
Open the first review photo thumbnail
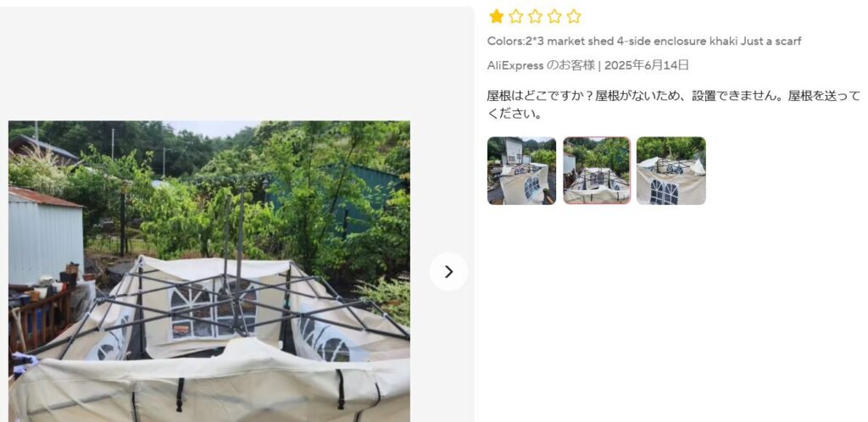(521, 171)
